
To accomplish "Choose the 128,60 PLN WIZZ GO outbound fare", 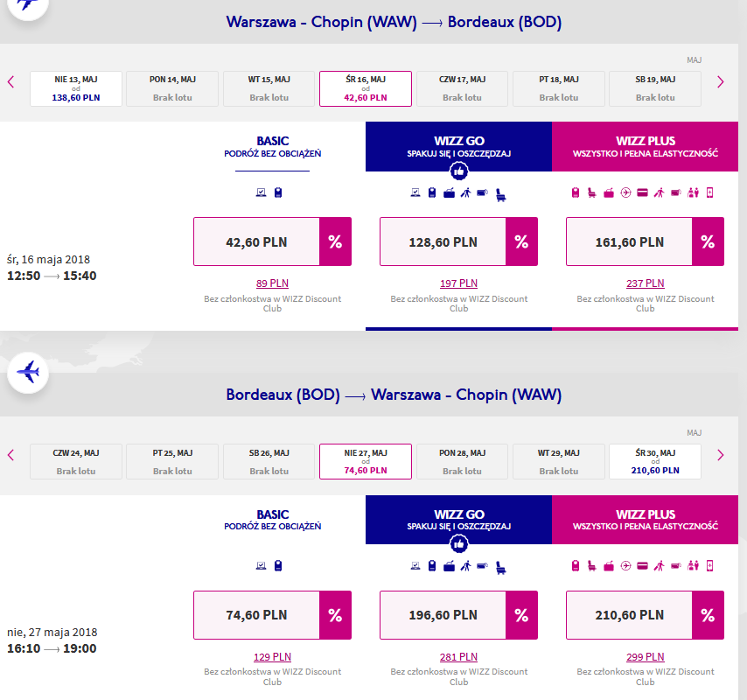I will pos(443,241).
